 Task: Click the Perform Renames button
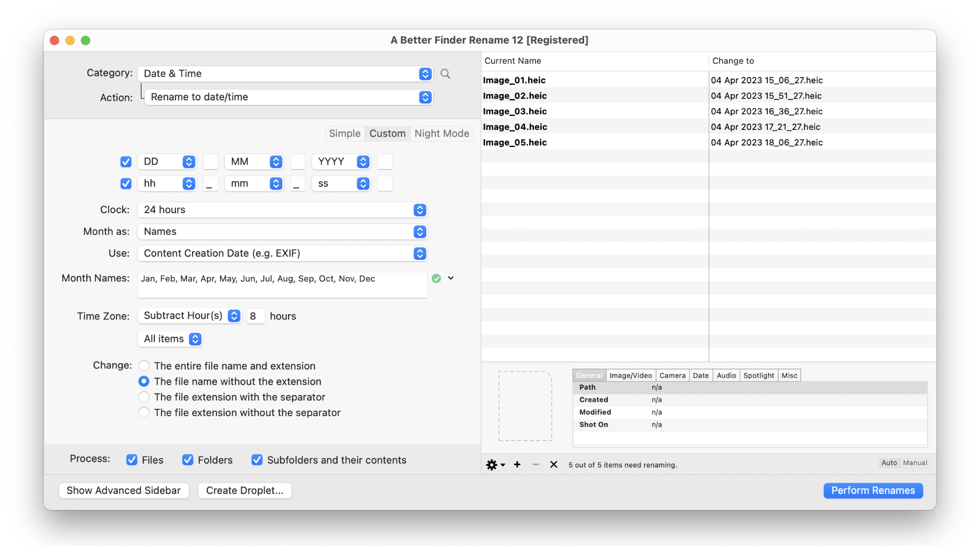pyautogui.click(x=873, y=491)
